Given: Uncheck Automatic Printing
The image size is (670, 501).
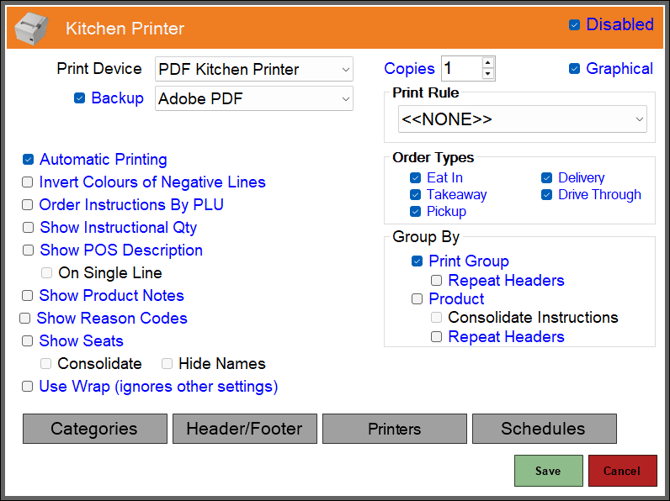Looking at the screenshot, I should point(28,159).
